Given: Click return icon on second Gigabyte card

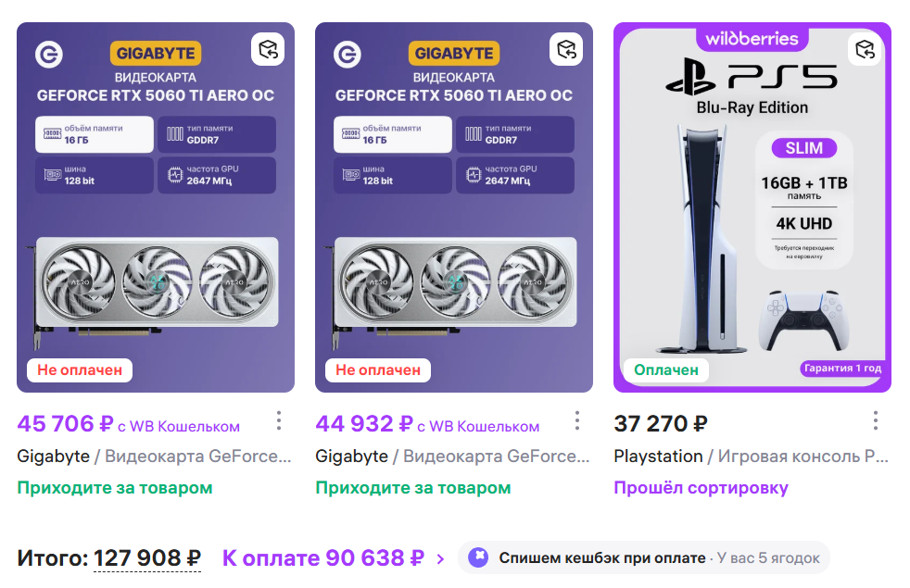Looking at the screenshot, I should [566, 49].
